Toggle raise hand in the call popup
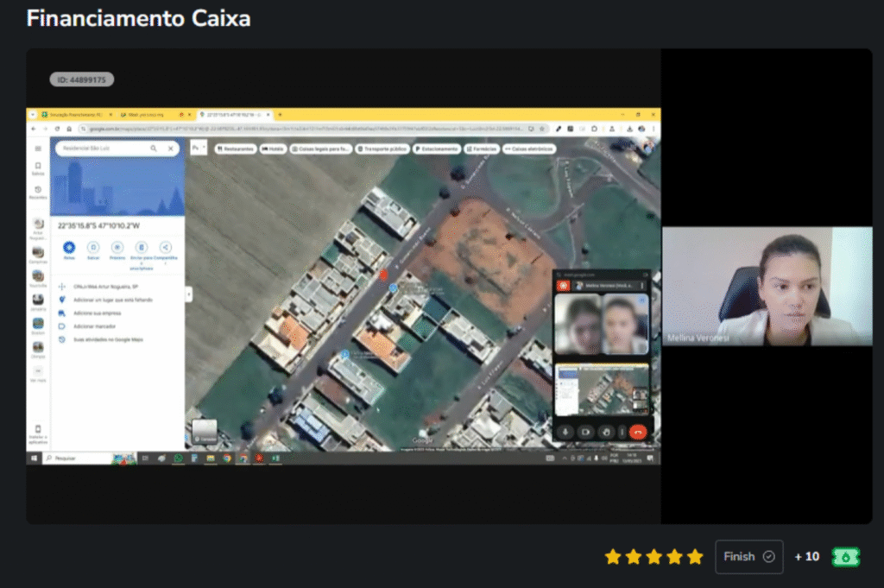Screen dimensions: 884x588 tap(605, 432)
